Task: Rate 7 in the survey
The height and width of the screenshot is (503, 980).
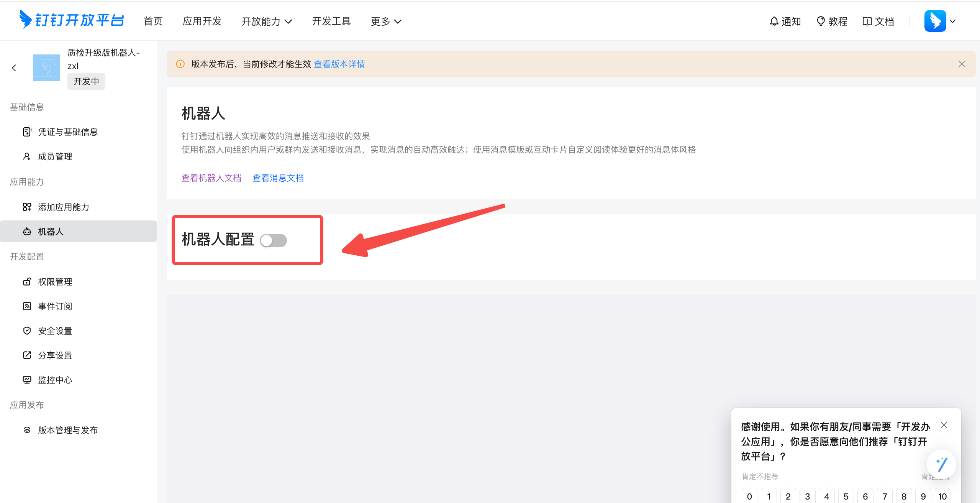Action: (x=885, y=496)
